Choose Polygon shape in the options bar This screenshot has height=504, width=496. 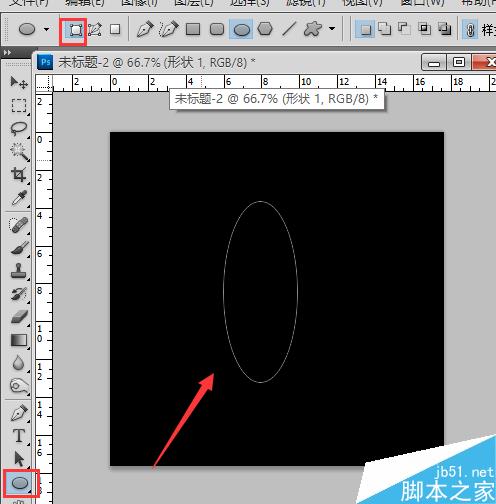265,29
